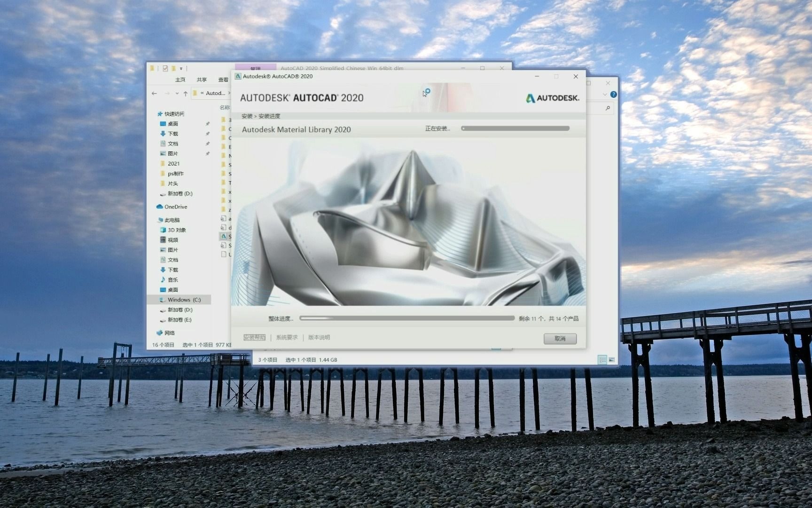812x508 pixels.
Task: Click the "剩余 11 个, 共 14 个产品" text
Action: pos(548,319)
